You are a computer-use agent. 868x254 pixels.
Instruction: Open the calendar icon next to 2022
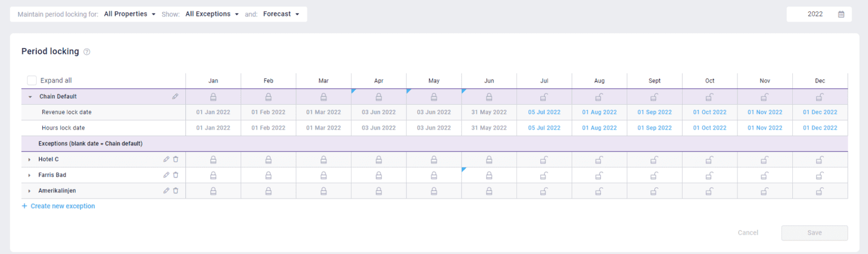click(x=841, y=14)
